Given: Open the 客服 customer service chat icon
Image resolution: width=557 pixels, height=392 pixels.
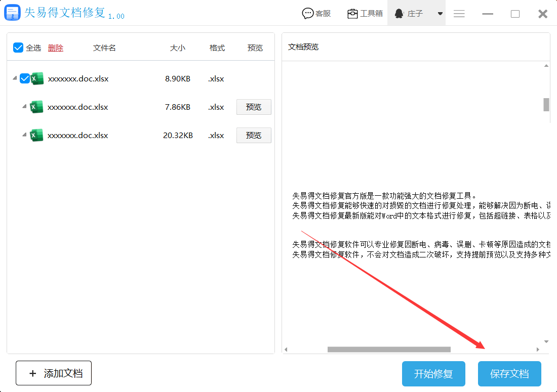Looking at the screenshot, I should [x=308, y=14].
